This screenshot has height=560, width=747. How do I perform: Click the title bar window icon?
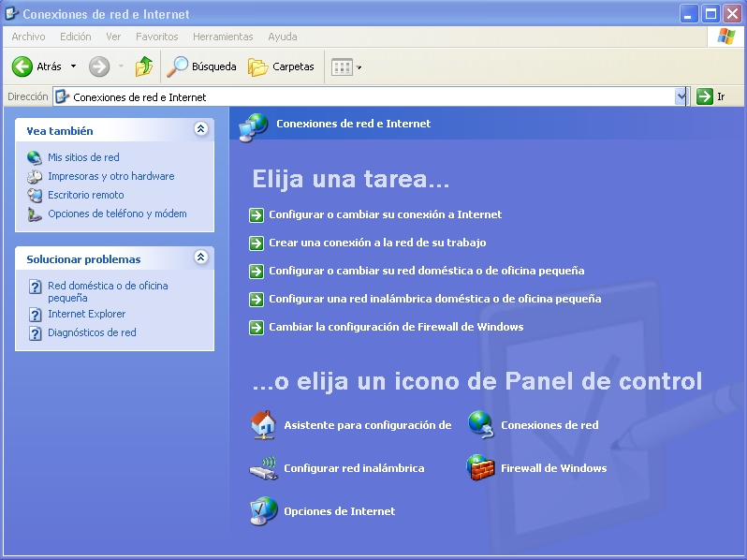tap(11, 13)
